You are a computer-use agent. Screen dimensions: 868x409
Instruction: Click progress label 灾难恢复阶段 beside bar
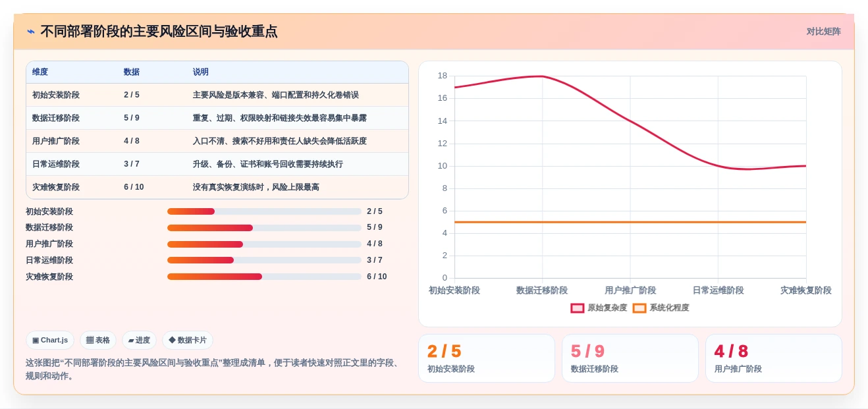(49, 277)
